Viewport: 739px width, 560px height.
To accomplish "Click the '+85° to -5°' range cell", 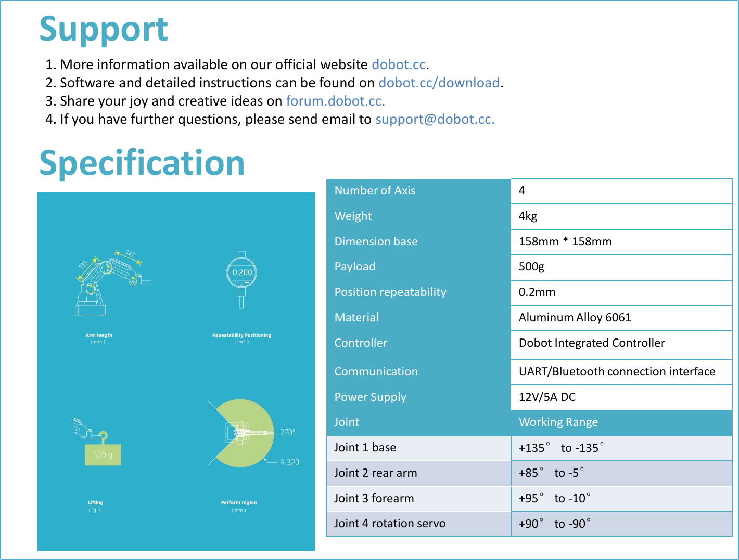I will coord(621,473).
